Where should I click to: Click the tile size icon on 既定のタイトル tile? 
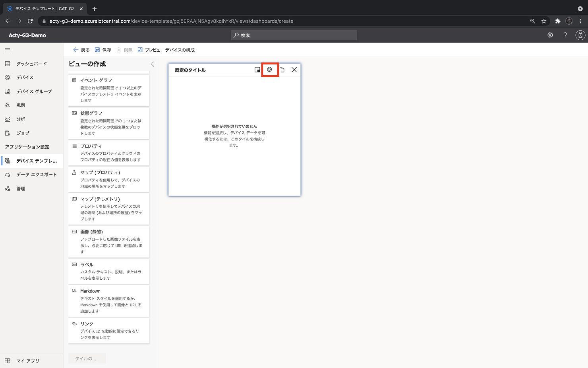257,70
